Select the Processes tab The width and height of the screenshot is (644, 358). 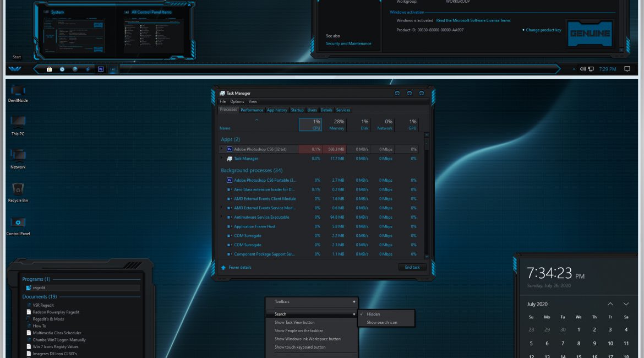pyautogui.click(x=228, y=110)
